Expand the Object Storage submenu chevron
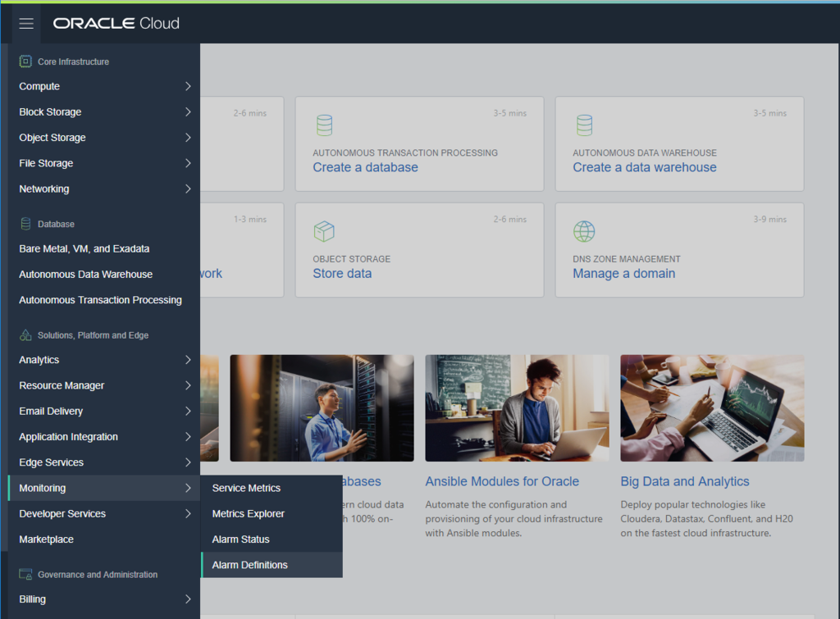 click(188, 138)
